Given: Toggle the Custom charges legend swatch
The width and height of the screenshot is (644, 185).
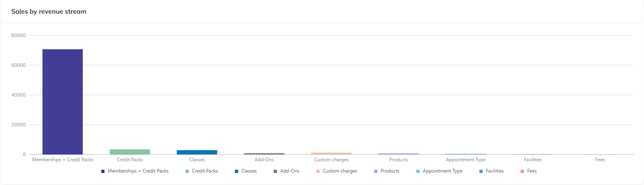Looking at the screenshot, I should point(318,171).
